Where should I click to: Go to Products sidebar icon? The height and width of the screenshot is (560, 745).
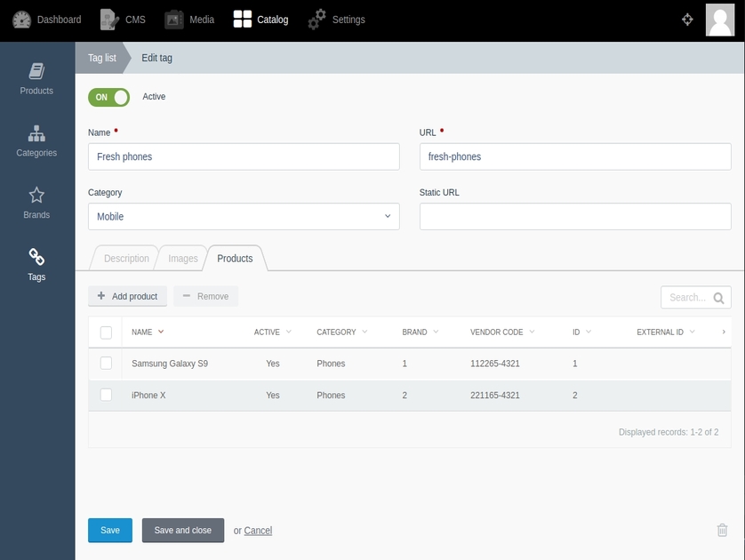(x=36, y=71)
